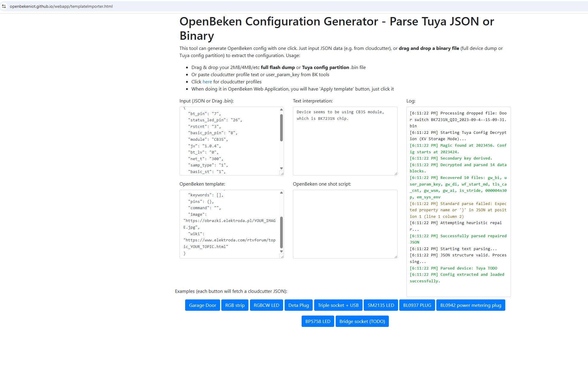Choose the BL0937 PLUG example
This screenshot has width=588, height=378.
pyautogui.click(x=417, y=305)
